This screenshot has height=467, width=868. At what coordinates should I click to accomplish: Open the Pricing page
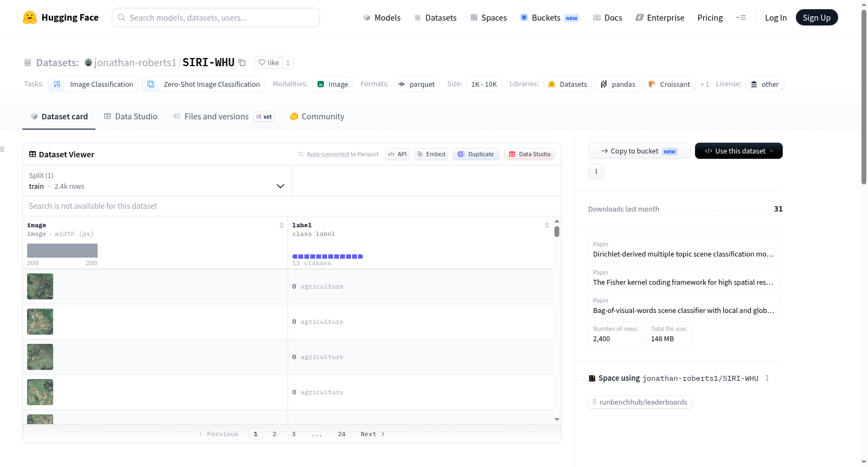[x=710, y=17]
